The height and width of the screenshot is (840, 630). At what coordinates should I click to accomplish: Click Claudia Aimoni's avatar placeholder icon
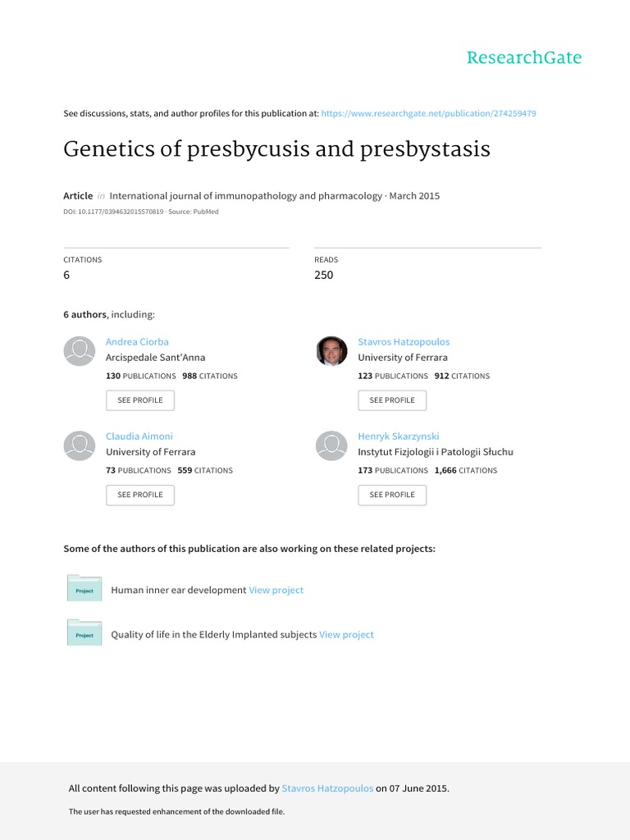tap(80, 445)
